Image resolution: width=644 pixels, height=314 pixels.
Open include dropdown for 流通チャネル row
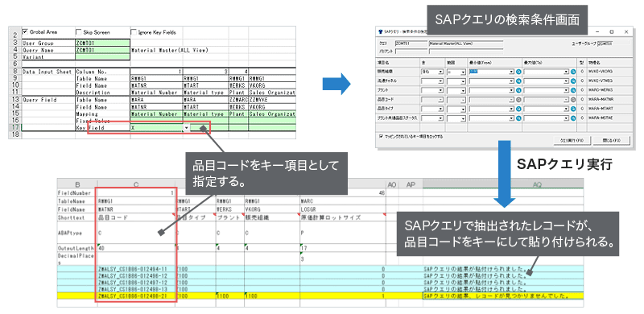[440, 81]
